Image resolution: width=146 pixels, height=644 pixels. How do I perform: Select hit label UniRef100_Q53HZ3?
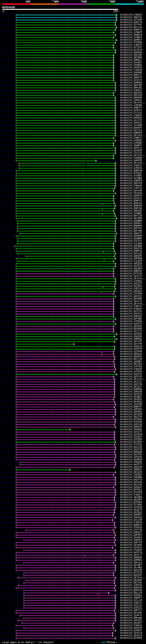point(131,326)
